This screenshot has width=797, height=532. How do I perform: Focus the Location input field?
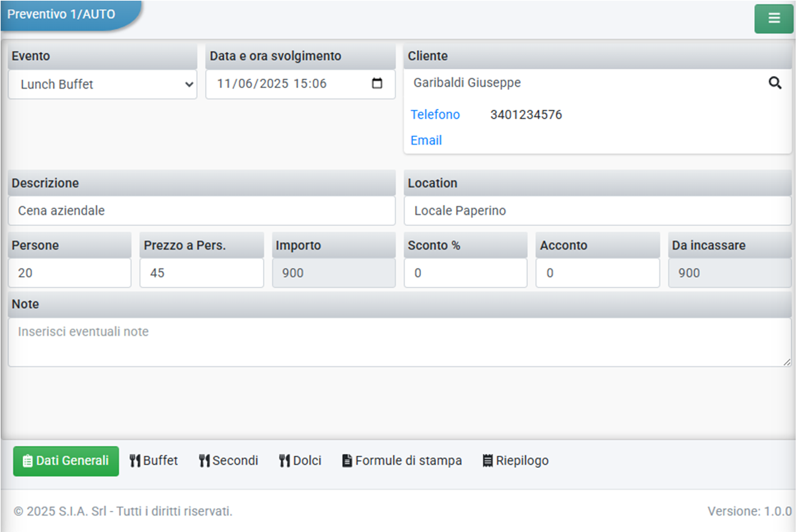(x=597, y=211)
